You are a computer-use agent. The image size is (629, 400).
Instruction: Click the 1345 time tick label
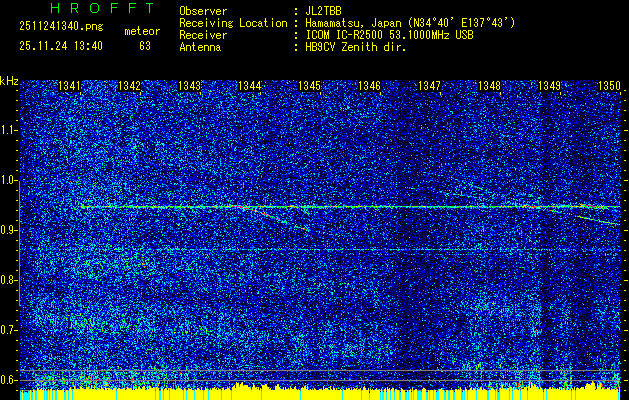[x=310, y=87]
